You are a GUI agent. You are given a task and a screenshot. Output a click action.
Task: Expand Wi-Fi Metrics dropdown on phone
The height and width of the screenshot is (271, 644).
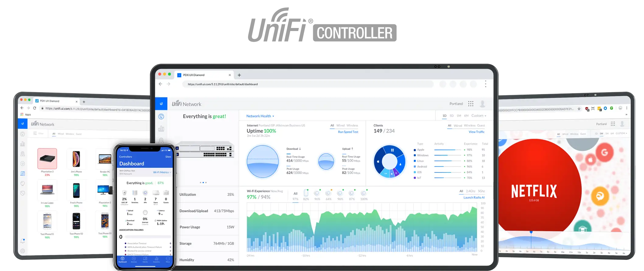[162, 172]
